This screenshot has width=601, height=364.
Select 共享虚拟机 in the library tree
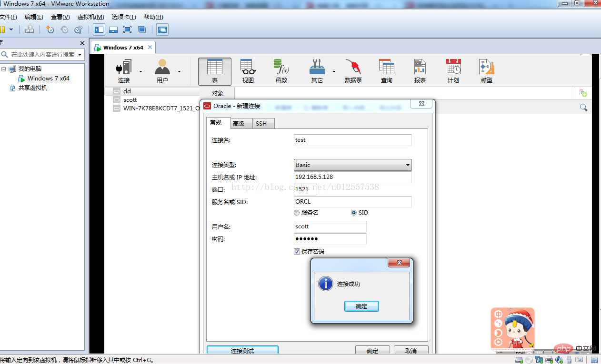(x=33, y=88)
